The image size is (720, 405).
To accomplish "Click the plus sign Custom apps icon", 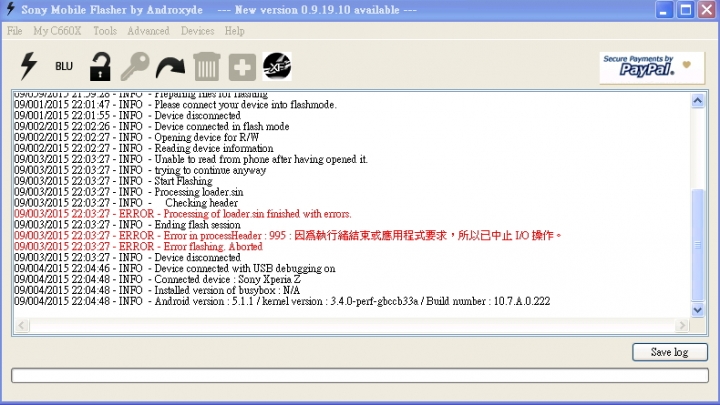I will pyautogui.click(x=242, y=67).
